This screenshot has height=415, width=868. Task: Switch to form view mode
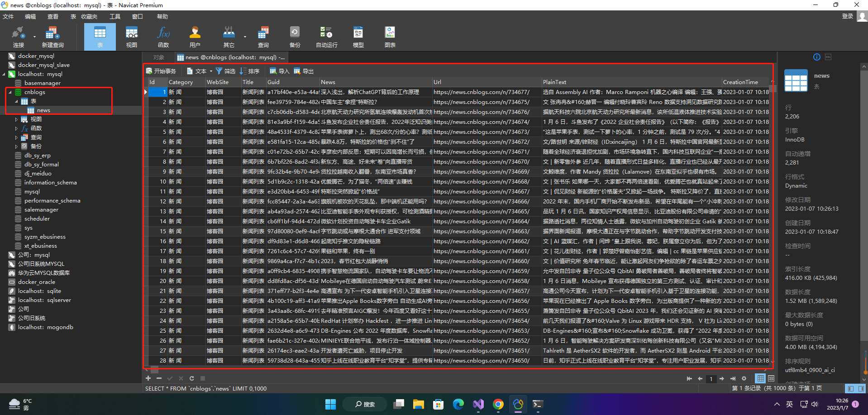coord(771,378)
